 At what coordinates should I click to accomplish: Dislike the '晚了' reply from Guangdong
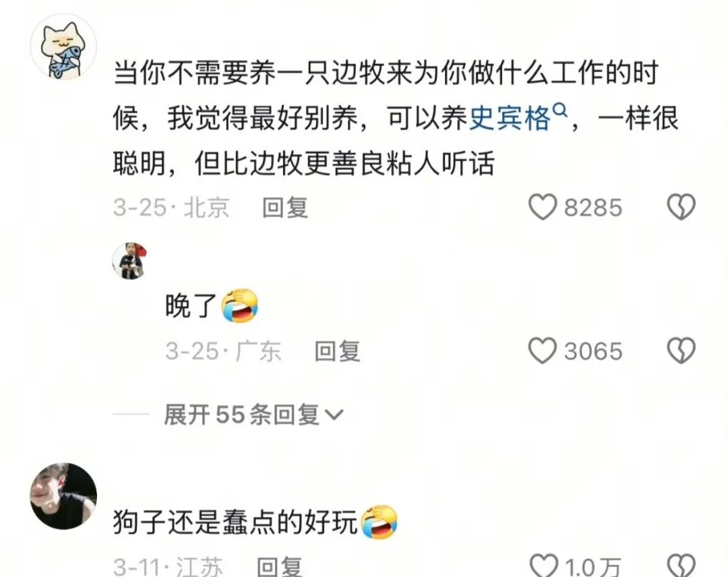[x=681, y=351]
